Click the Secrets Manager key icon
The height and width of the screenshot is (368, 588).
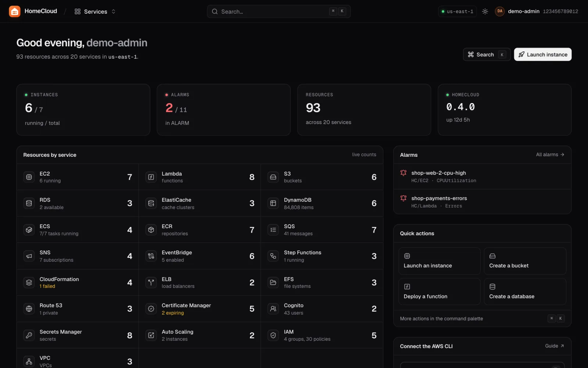click(x=29, y=335)
